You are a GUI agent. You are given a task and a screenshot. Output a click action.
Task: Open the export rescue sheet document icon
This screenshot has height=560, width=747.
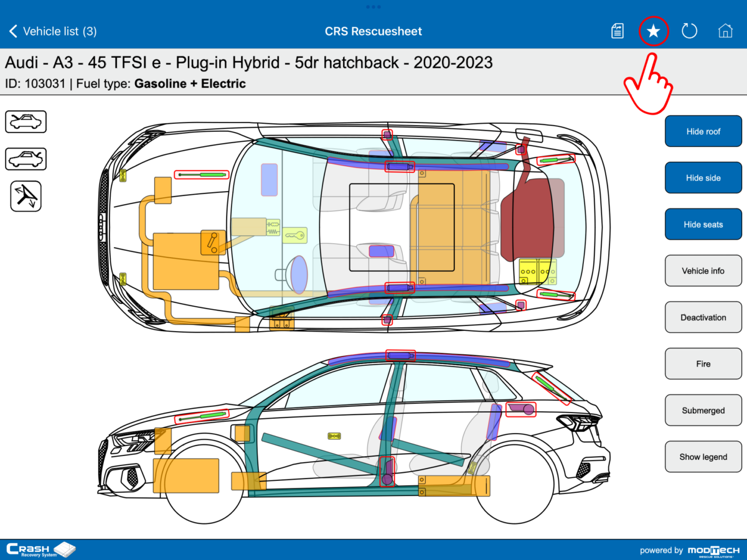[x=617, y=30]
